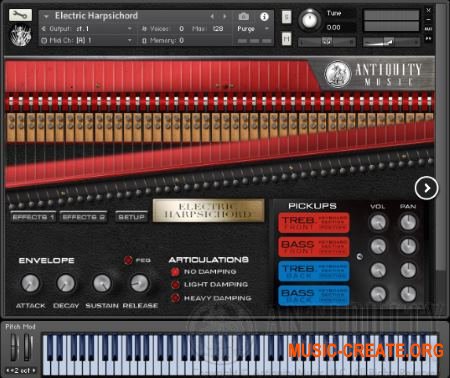Click the Attack envelope knob

tap(30, 283)
